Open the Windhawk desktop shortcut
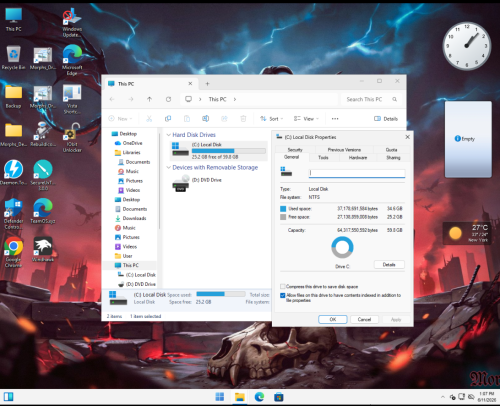 [x=43, y=249]
